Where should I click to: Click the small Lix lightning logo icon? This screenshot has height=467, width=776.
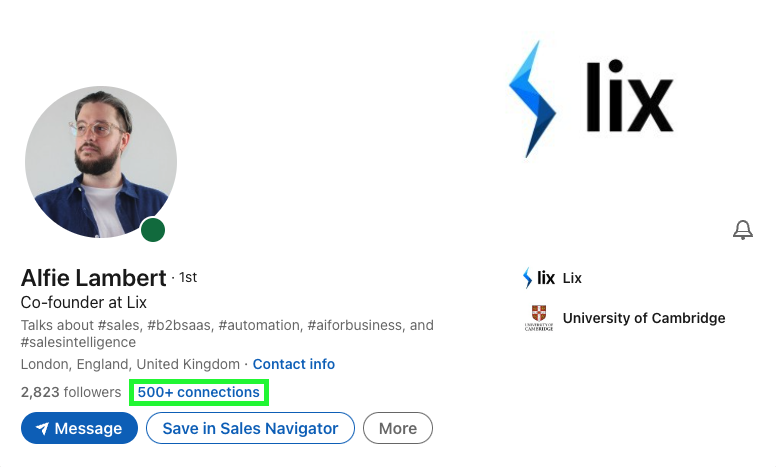(x=527, y=278)
